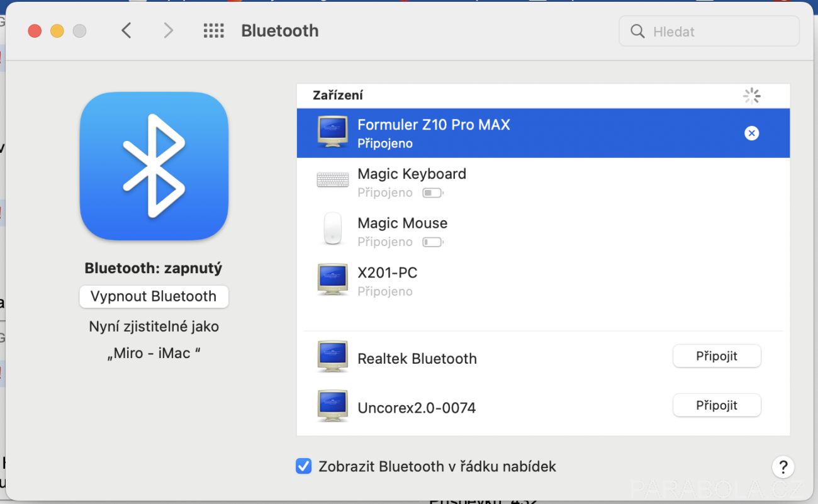Click the Bluetooth window title

pyautogui.click(x=280, y=31)
